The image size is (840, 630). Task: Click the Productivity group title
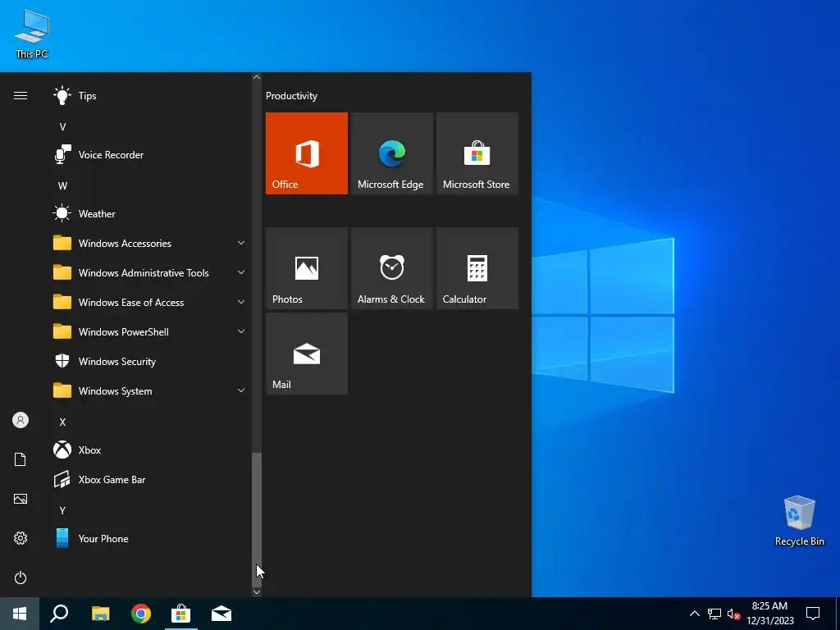291,96
